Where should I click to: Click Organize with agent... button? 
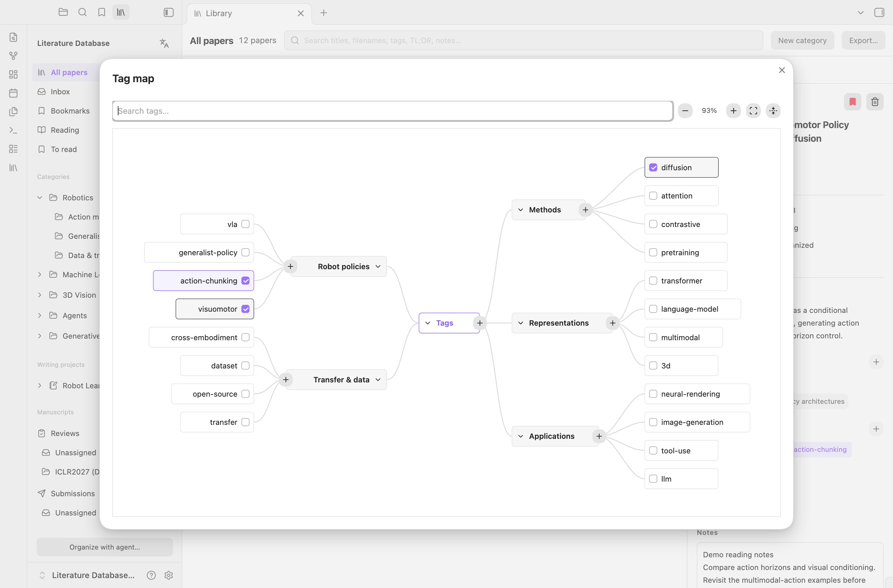pyautogui.click(x=105, y=547)
